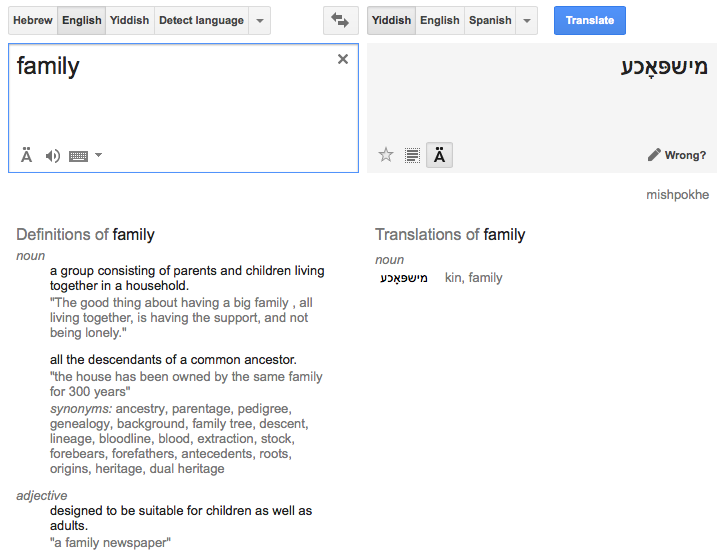Select English as source language
This screenshot has height=556, width=726.
coord(81,20)
